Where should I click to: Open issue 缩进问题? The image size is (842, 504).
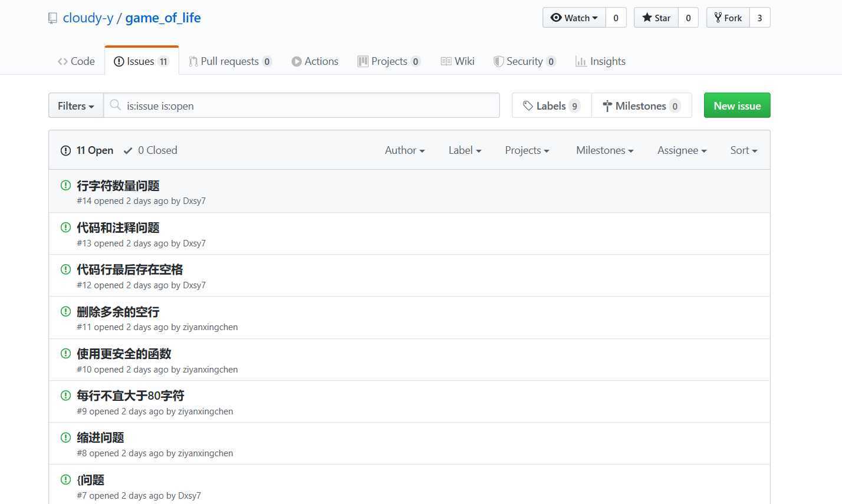tap(100, 437)
